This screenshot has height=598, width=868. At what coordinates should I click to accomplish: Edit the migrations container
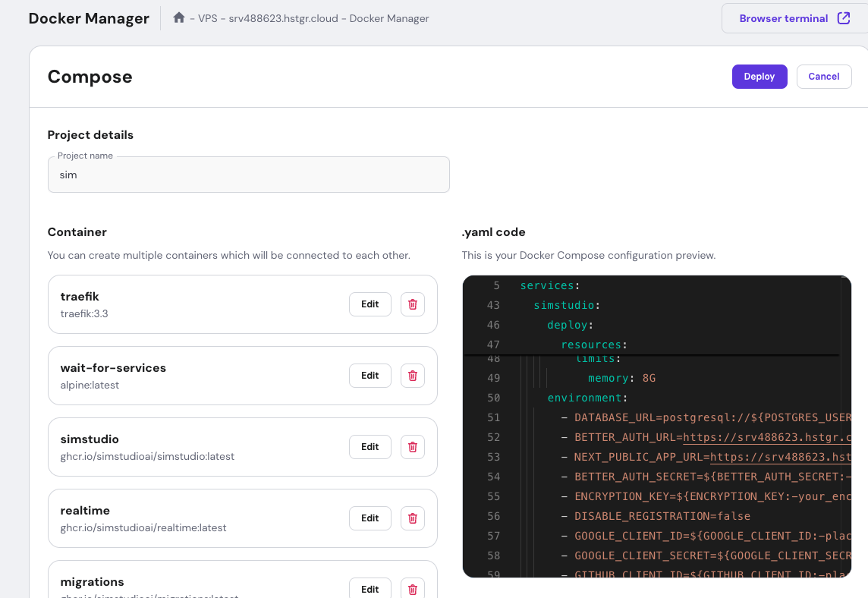[x=370, y=589]
